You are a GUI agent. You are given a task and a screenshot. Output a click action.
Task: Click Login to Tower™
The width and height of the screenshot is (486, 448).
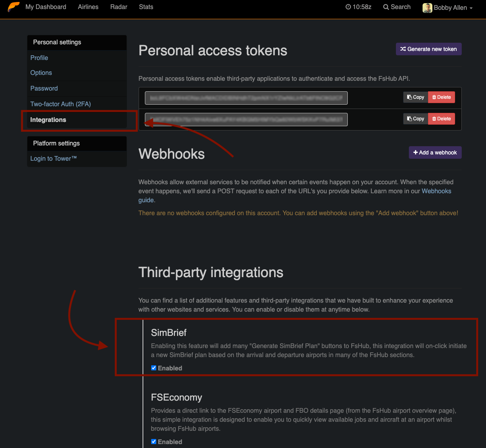(x=53, y=158)
